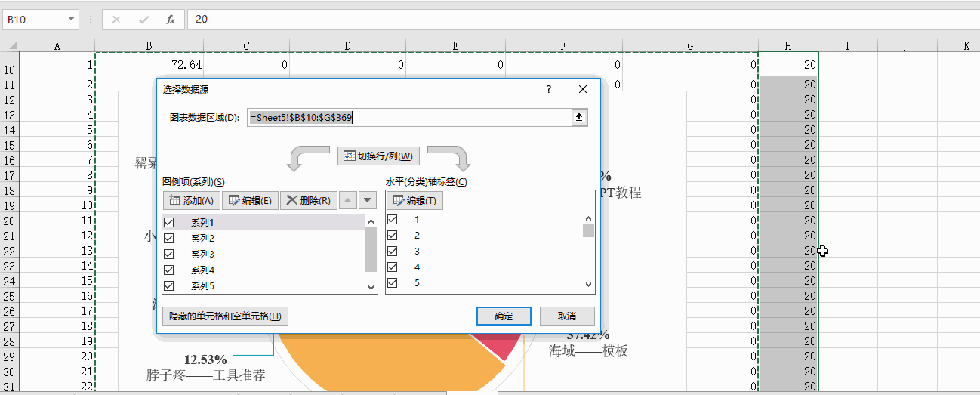The height and width of the screenshot is (395, 980).
Task: Uncheck axis label checkbox for category 1
Action: (392, 219)
